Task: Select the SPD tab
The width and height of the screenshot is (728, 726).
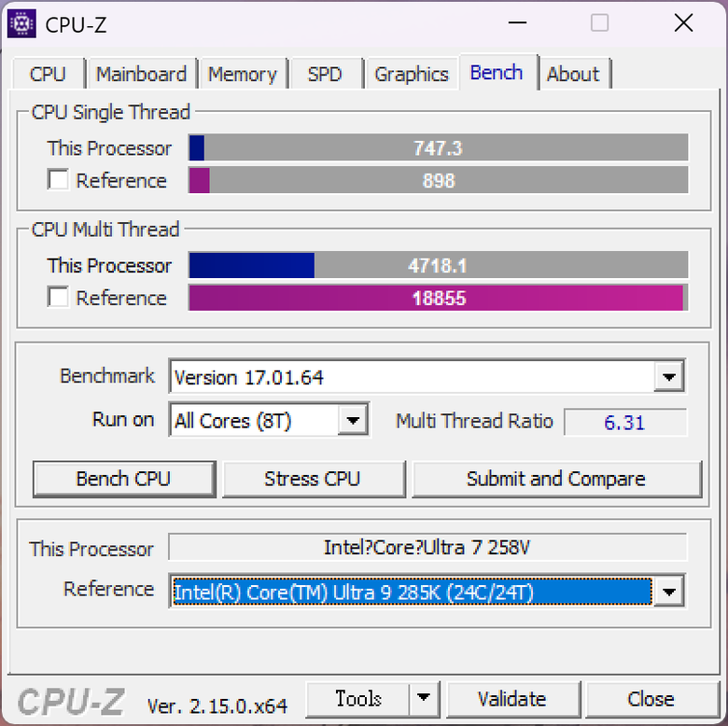Action: pos(325,74)
